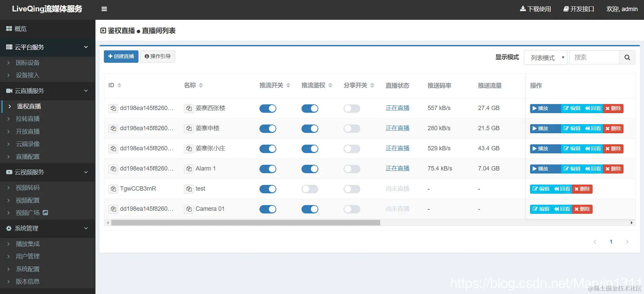Focus the 搜索 search input field
This screenshot has height=294, width=644.
coord(594,57)
